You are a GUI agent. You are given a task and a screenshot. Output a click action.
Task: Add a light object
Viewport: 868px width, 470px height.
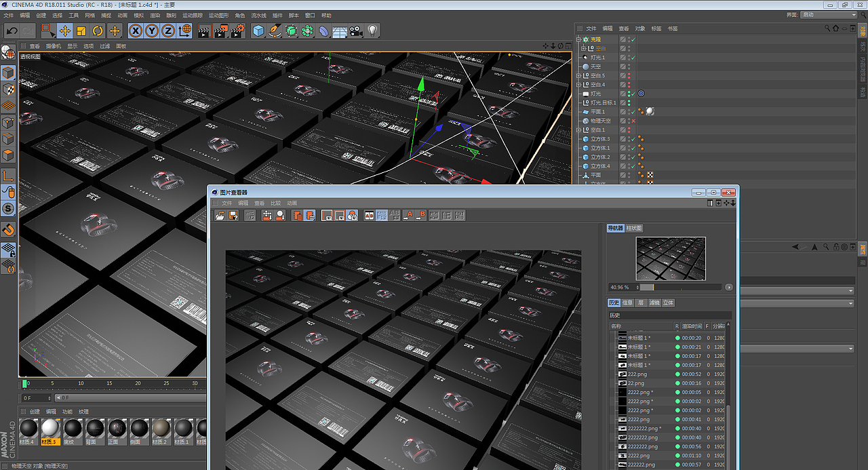(x=372, y=31)
